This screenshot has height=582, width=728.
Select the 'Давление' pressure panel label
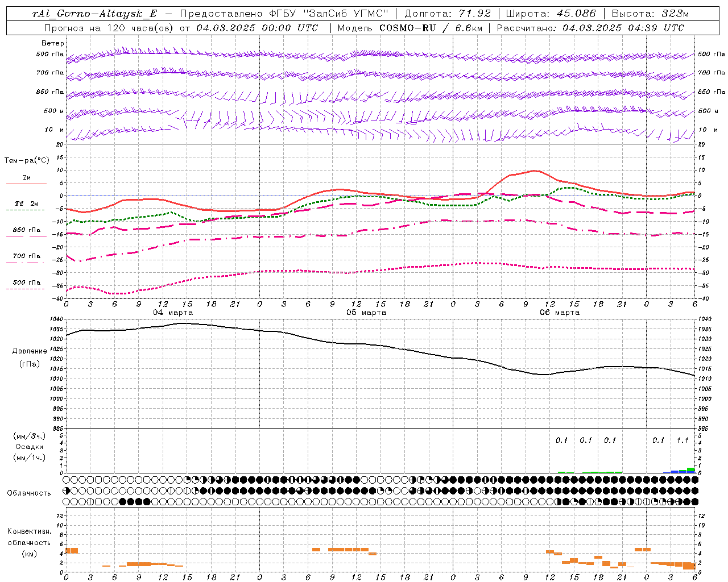point(30,351)
